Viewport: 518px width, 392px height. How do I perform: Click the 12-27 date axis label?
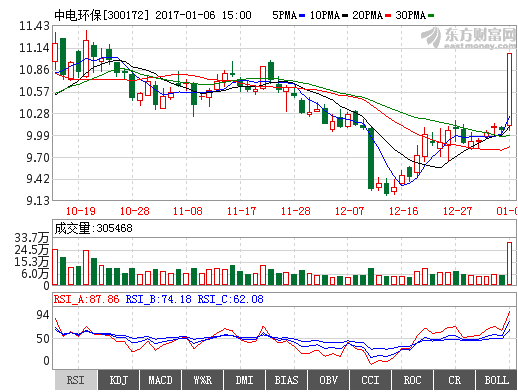[458, 211]
